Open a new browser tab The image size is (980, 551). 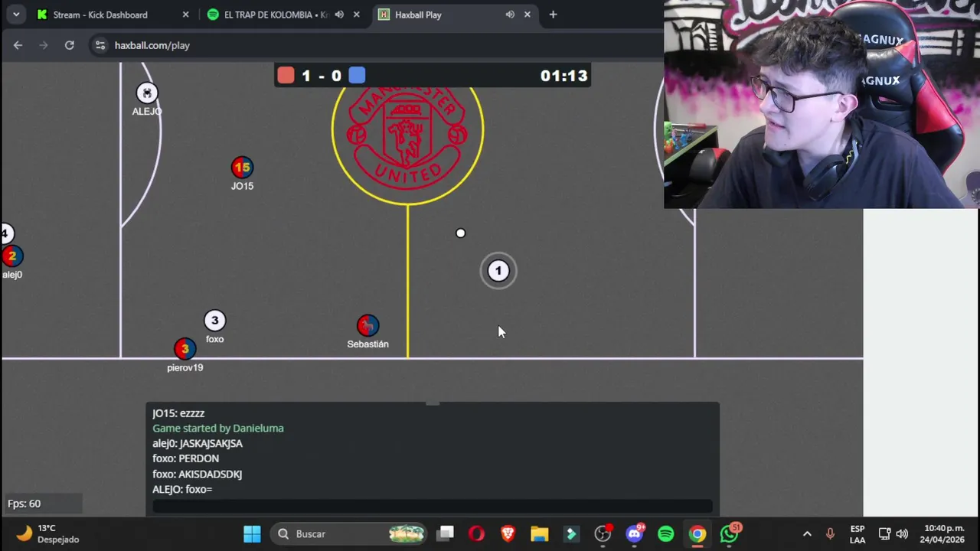point(553,15)
